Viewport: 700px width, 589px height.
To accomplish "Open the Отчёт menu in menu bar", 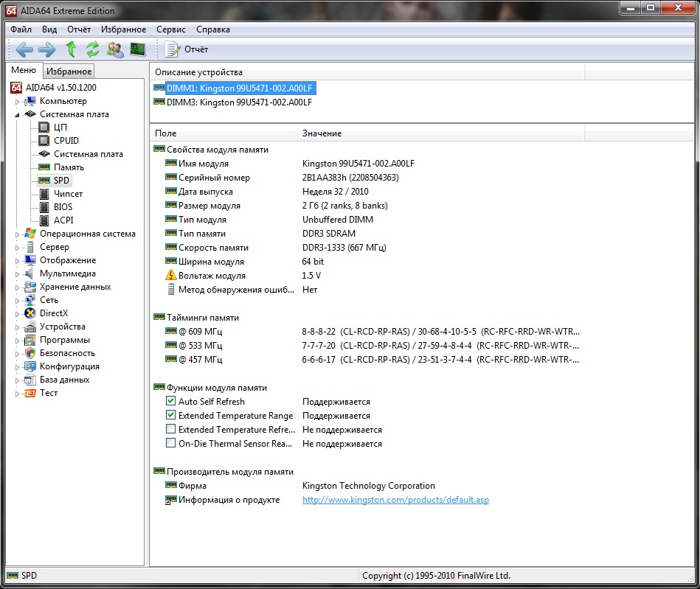I will coord(79,29).
